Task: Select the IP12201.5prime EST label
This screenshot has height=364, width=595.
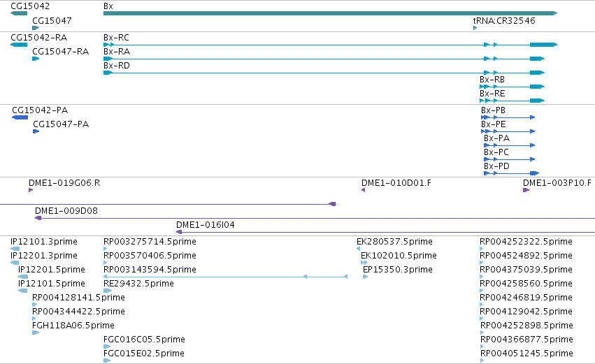Action: tap(52, 270)
